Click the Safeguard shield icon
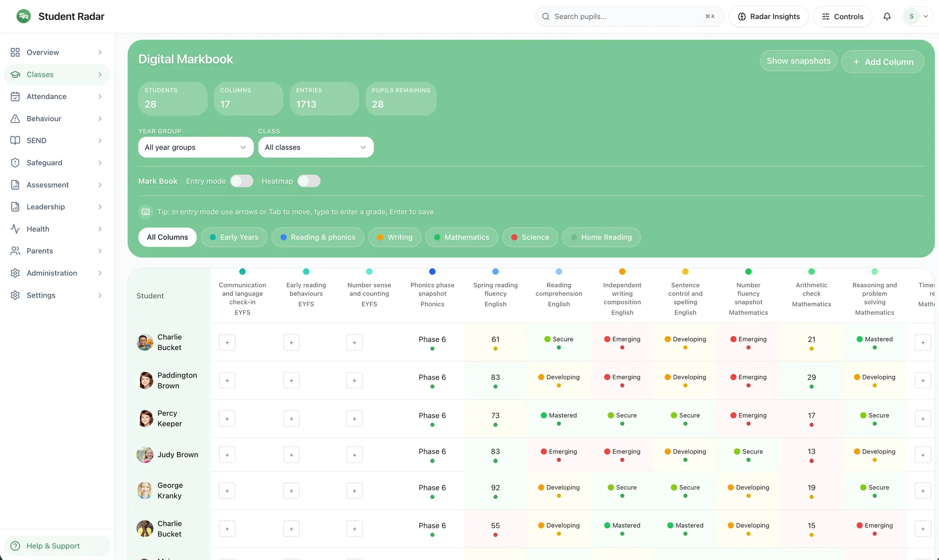 15,163
